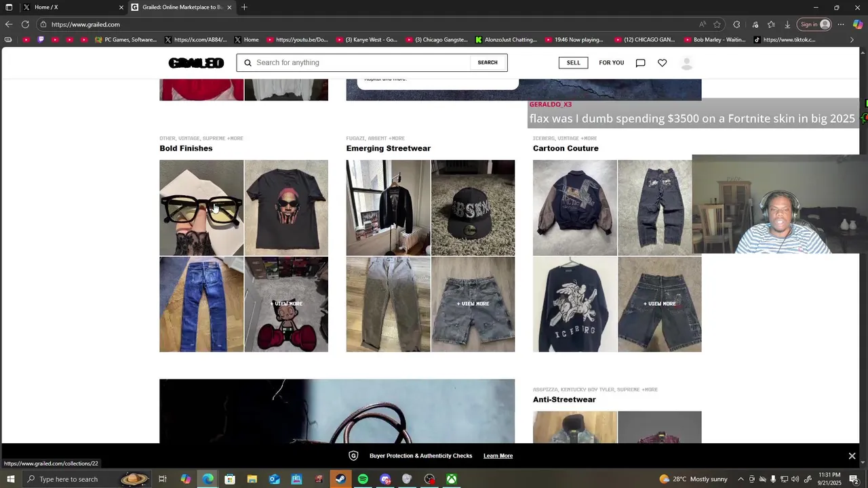
Task: Open the Cartoon Couture collection title
Action: [566, 148]
